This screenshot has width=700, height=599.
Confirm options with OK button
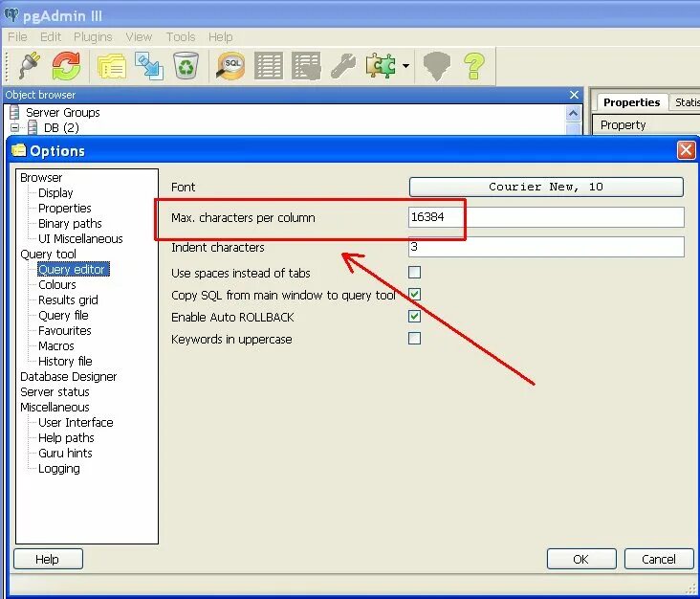coord(581,559)
